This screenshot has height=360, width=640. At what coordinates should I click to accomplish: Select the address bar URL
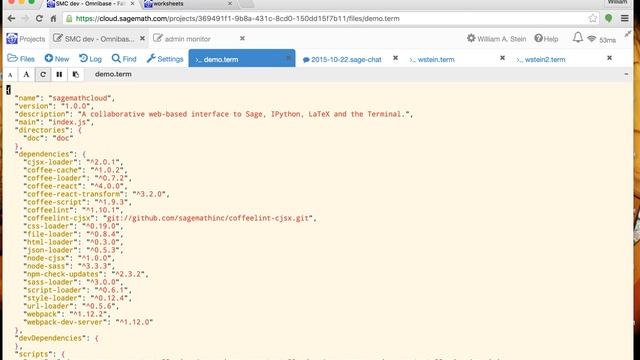pos(238,18)
